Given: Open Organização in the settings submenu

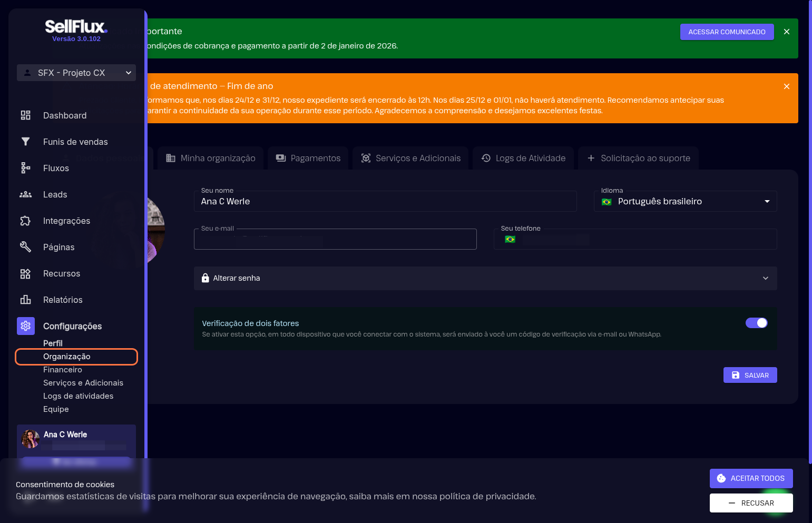Looking at the screenshot, I should pyautogui.click(x=67, y=357).
